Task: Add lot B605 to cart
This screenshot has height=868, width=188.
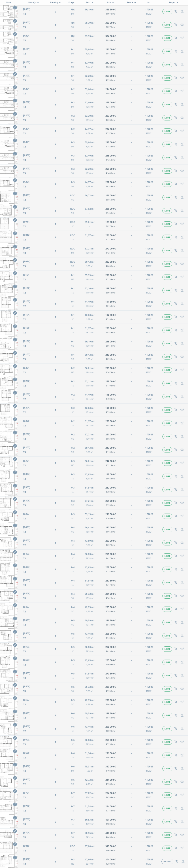Action: [175, 755]
